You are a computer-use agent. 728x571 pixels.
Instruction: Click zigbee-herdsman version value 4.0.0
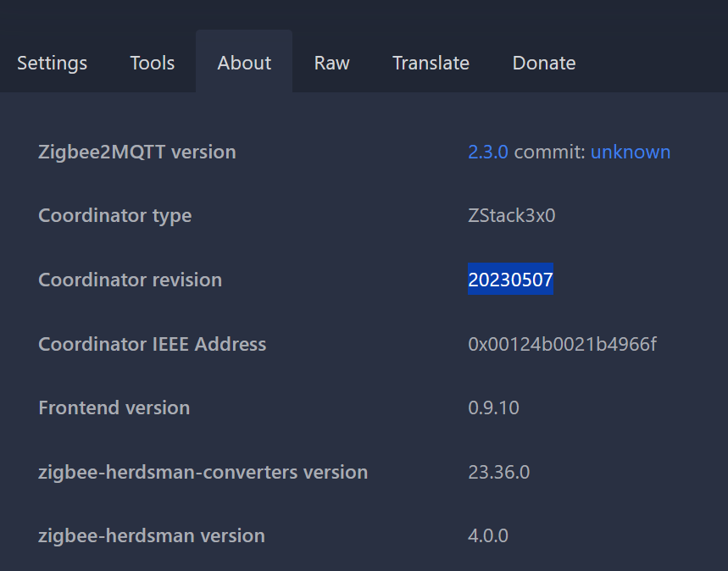[488, 535]
